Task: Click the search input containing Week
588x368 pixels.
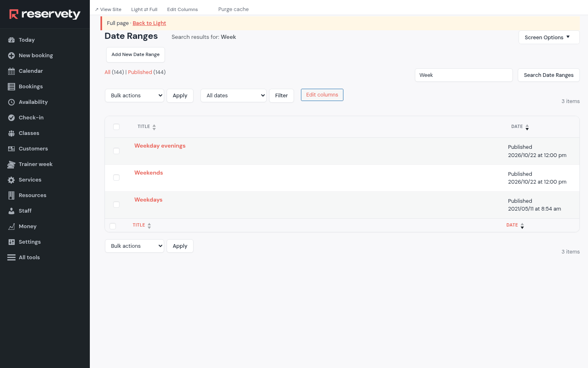Action: [x=464, y=75]
